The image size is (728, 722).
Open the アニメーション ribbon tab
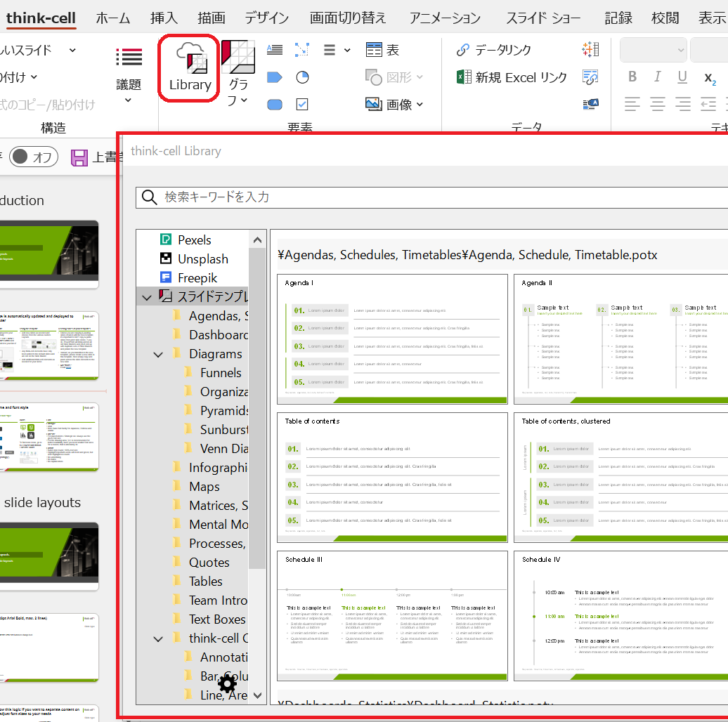tap(445, 18)
